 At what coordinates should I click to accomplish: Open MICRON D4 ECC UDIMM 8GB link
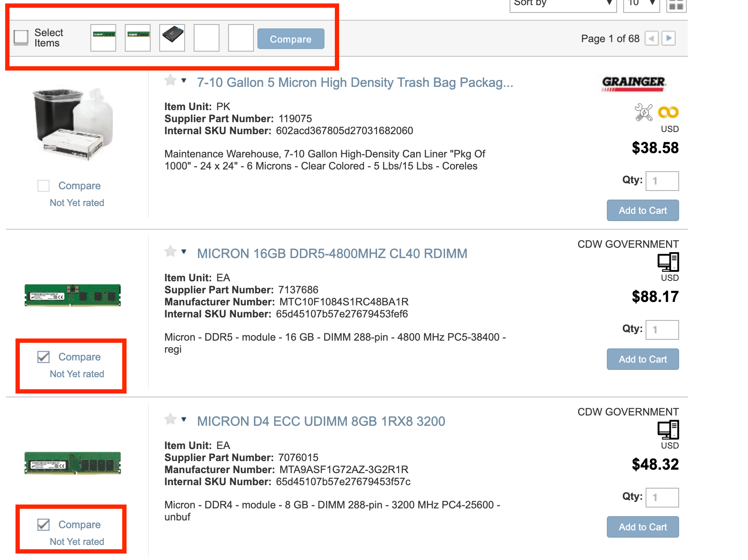click(x=321, y=422)
